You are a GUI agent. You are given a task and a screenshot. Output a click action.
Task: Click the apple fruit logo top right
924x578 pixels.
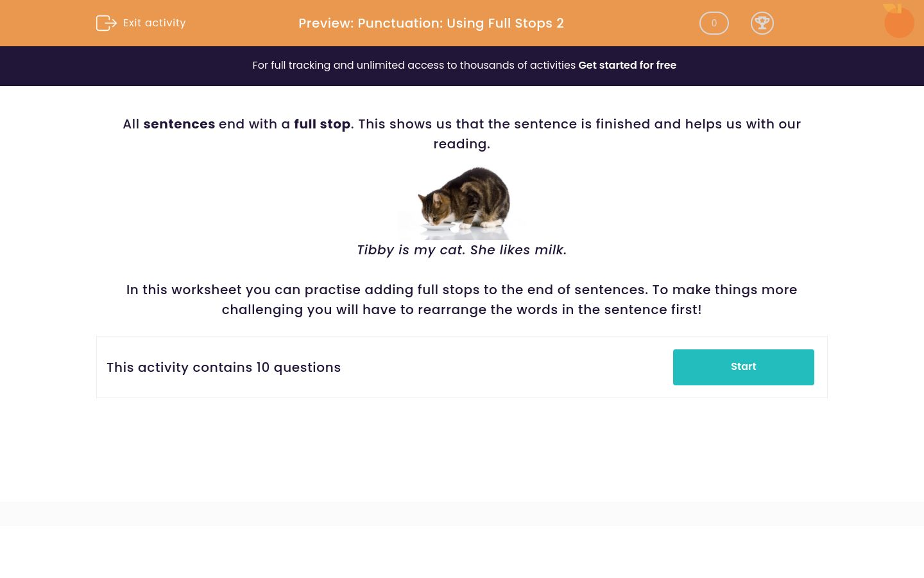(x=898, y=21)
